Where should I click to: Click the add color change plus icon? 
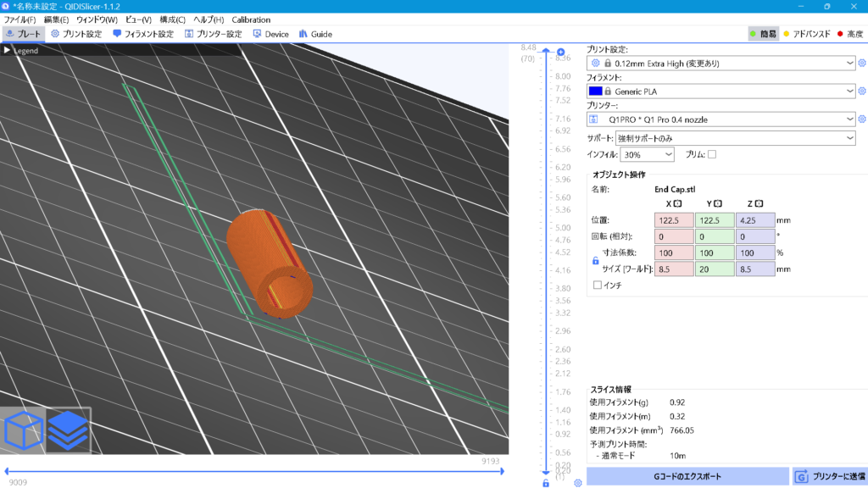click(560, 52)
